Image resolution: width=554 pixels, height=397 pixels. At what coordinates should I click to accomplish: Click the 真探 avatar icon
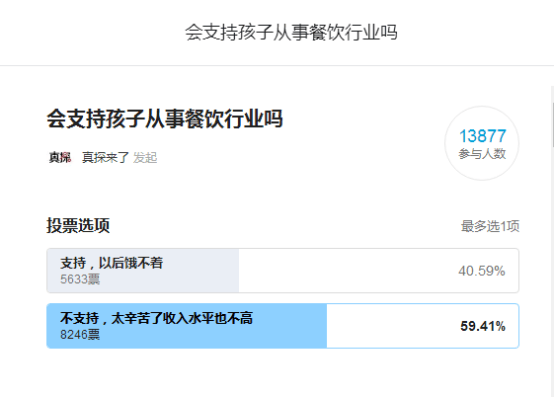pos(60,158)
